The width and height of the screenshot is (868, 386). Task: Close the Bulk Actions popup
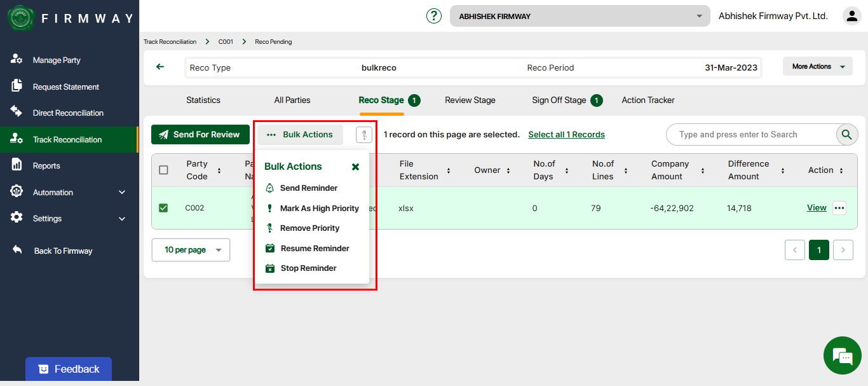pyautogui.click(x=355, y=167)
